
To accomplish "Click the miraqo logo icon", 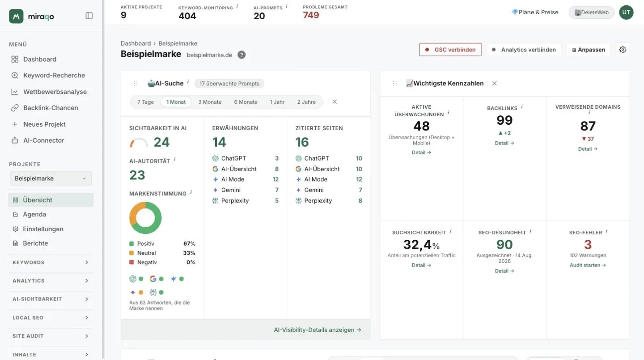I will coord(16,16).
